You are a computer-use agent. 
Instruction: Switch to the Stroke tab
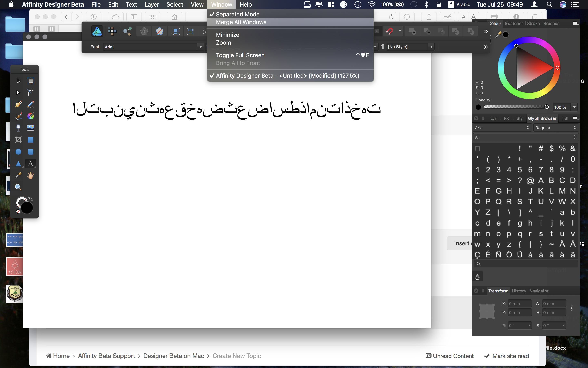pos(533,23)
